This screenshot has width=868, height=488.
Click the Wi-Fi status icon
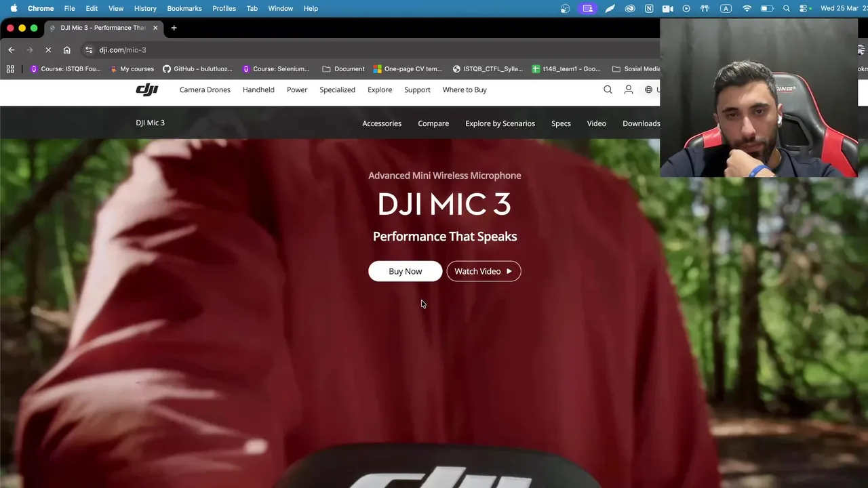(747, 8)
